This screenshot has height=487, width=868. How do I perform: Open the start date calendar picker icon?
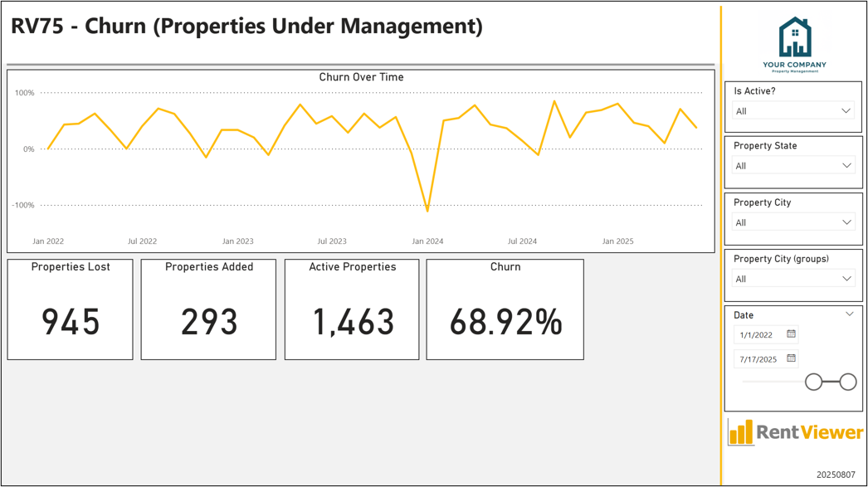pyautogui.click(x=791, y=334)
